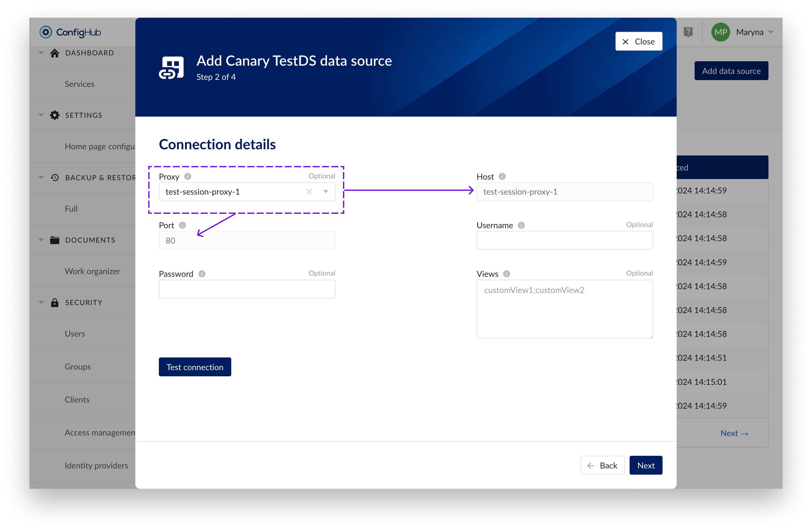Click the Test connection button
Image resolution: width=812 pixels, height=530 pixels.
195,367
